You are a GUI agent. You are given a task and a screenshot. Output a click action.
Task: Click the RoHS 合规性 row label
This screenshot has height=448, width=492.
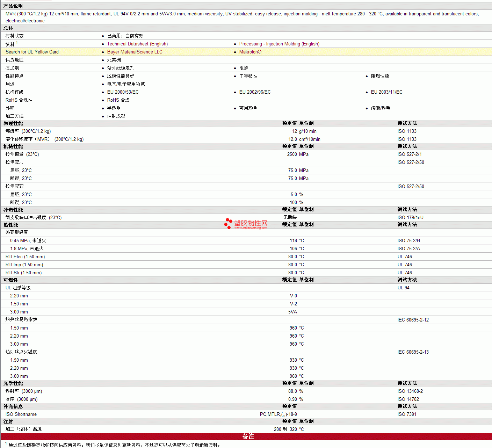tap(19, 100)
